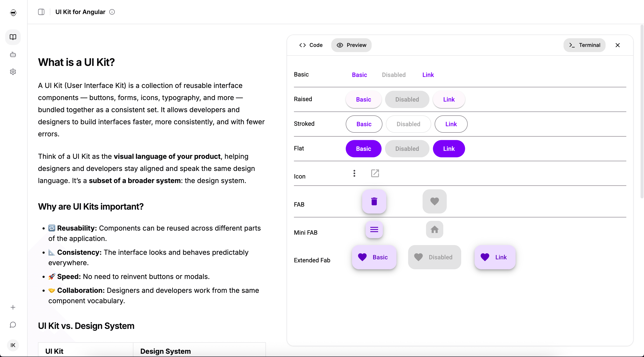Viewport: 644px width, 357px height.
Task: Click the 'Reusability:' bullet text
Action: [77, 228]
